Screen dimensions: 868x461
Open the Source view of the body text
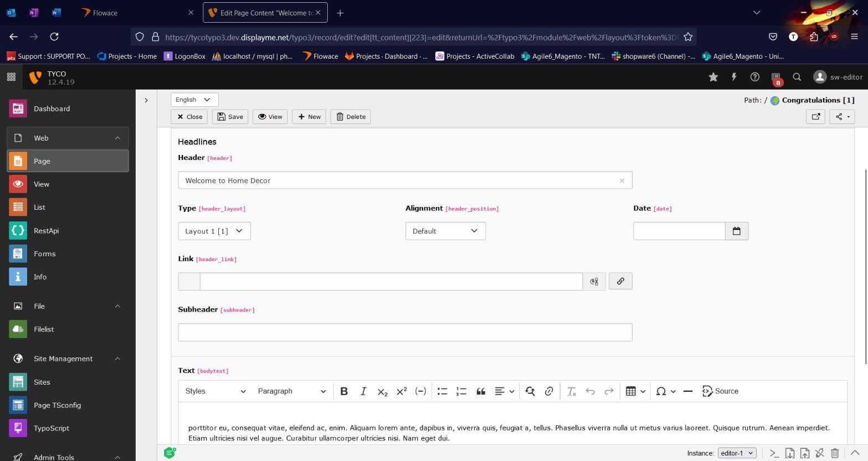[720, 391]
